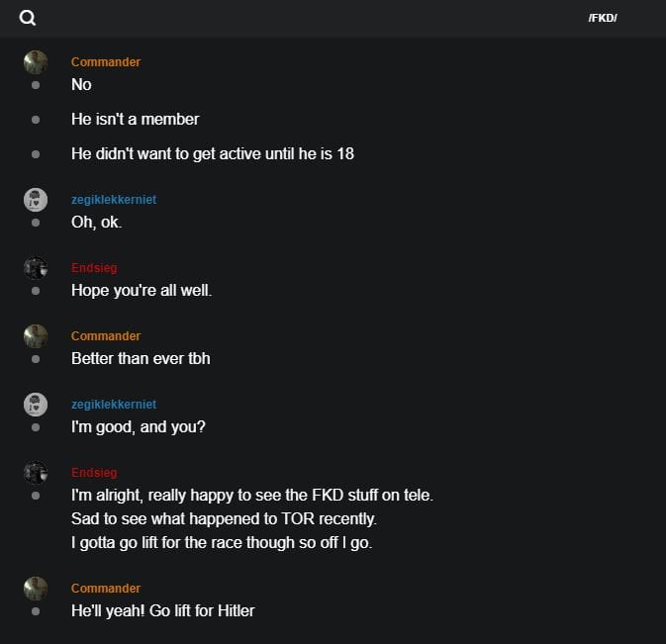Click the bullet dot beside "He isn't a member"
Image resolution: width=666 pixels, height=644 pixels.
pyautogui.click(x=36, y=120)
